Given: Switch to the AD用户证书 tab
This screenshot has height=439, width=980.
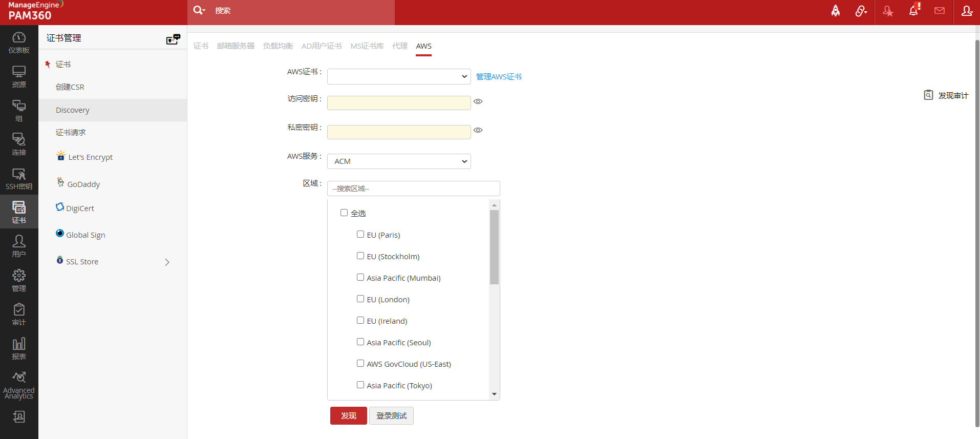Looking at the screenshot, I should coord(322,46).
